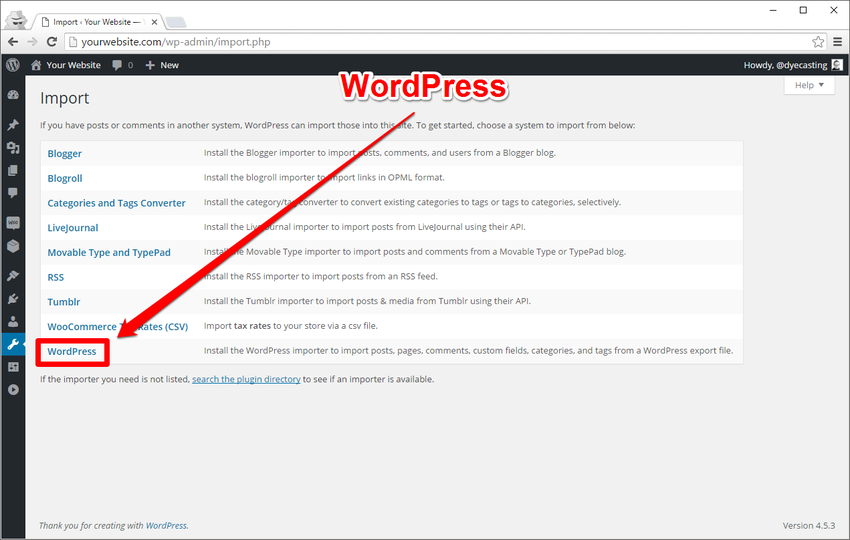Screen dimensions: 850x540
Task: Collapse the admin menu with play icon
Action: pos(13,390)
